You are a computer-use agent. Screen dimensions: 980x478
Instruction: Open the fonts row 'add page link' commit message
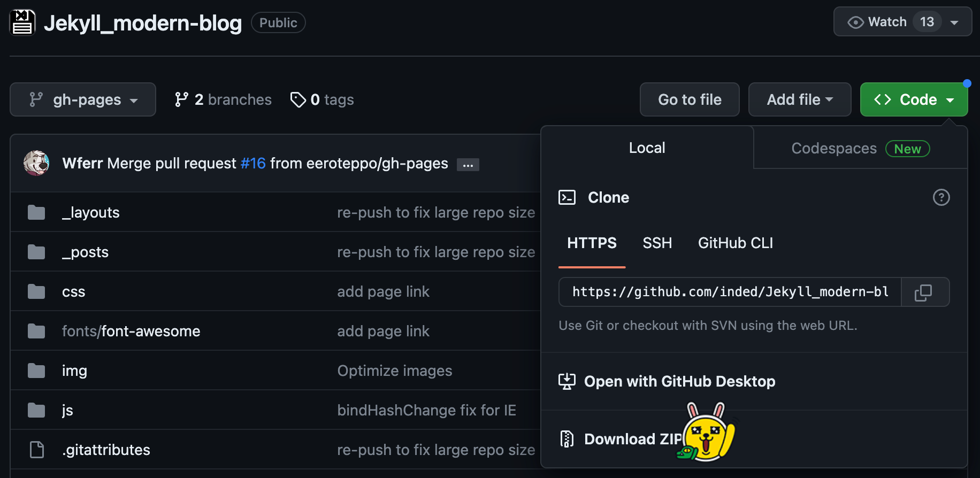pyautogui.click(x=383, y=331)
